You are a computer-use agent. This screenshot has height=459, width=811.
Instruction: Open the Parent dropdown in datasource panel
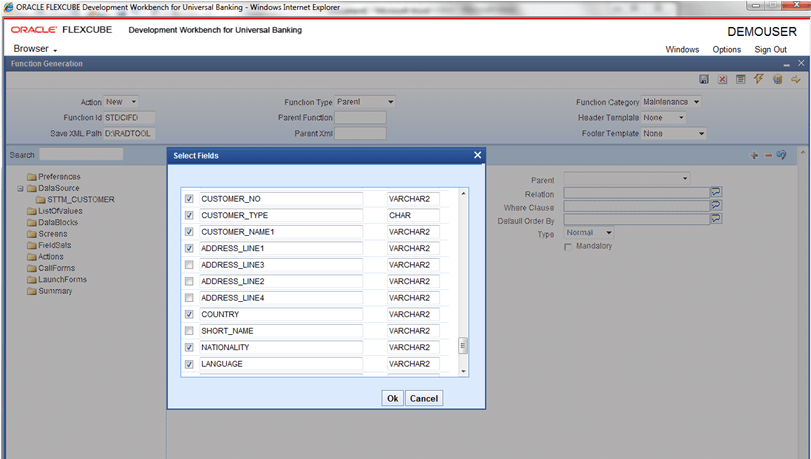tap(627, 179)
